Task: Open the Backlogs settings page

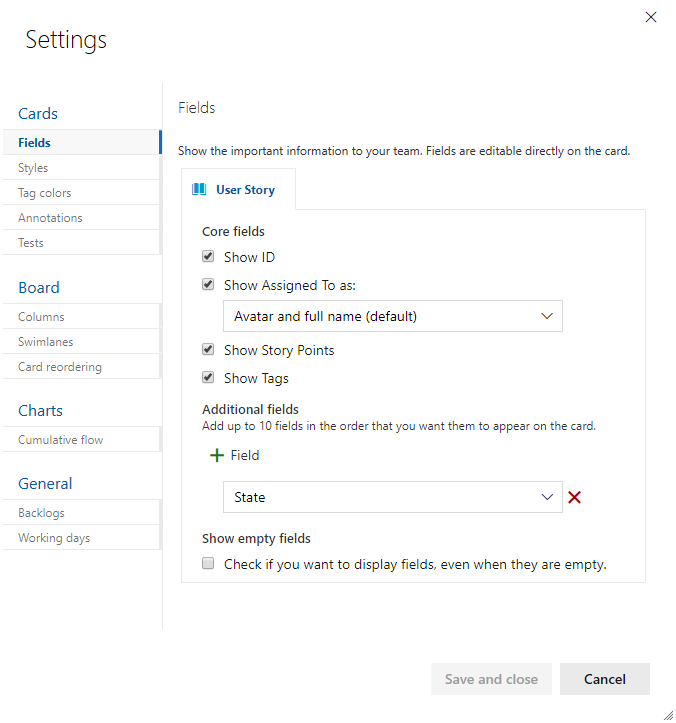Action: pos(82,512)
